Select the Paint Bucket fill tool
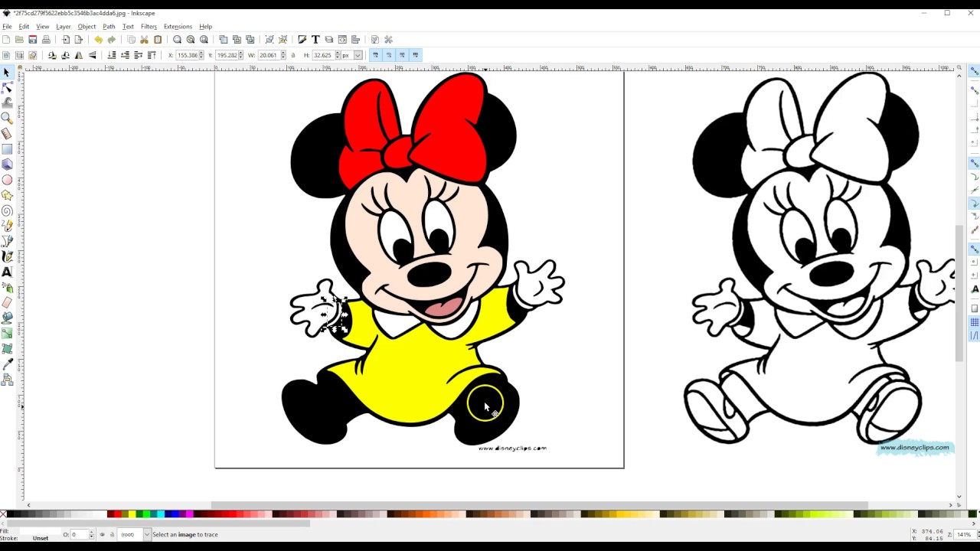 (7, 318)
